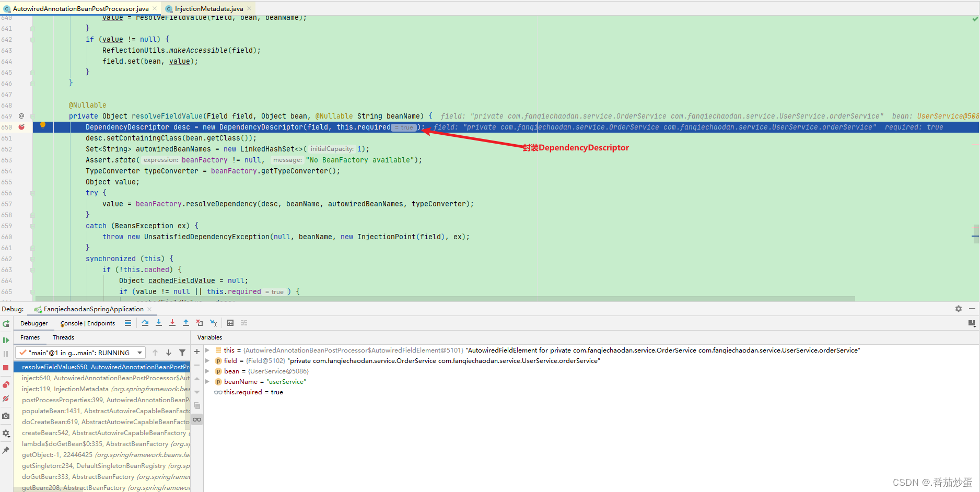Screen dimensions: 980x492
Task: Select previous frame with up arrow
Action: [155, 353]
